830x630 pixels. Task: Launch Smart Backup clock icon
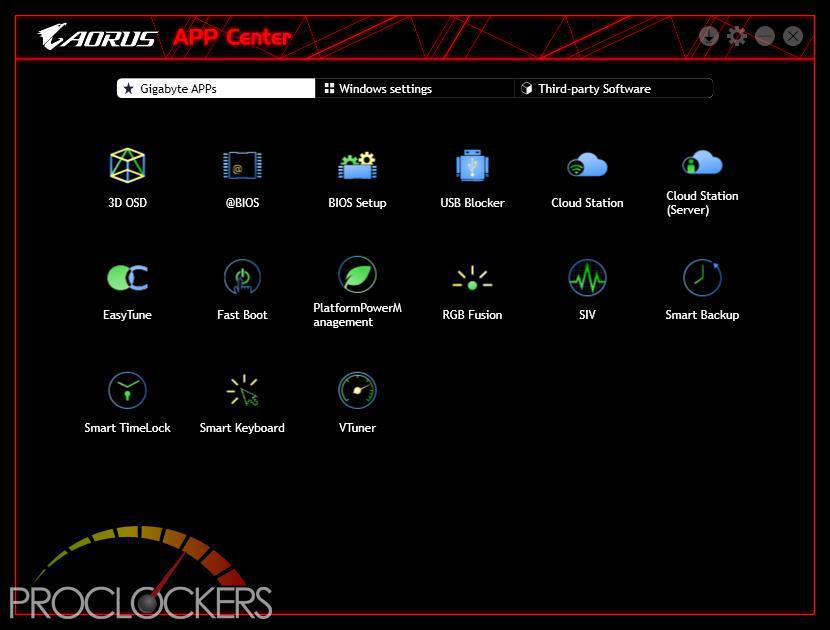click(702, 277)
